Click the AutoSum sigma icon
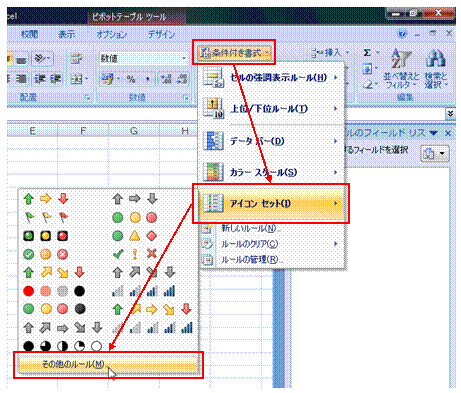Screen dimensions: 461x393 (x=367, y=53)
